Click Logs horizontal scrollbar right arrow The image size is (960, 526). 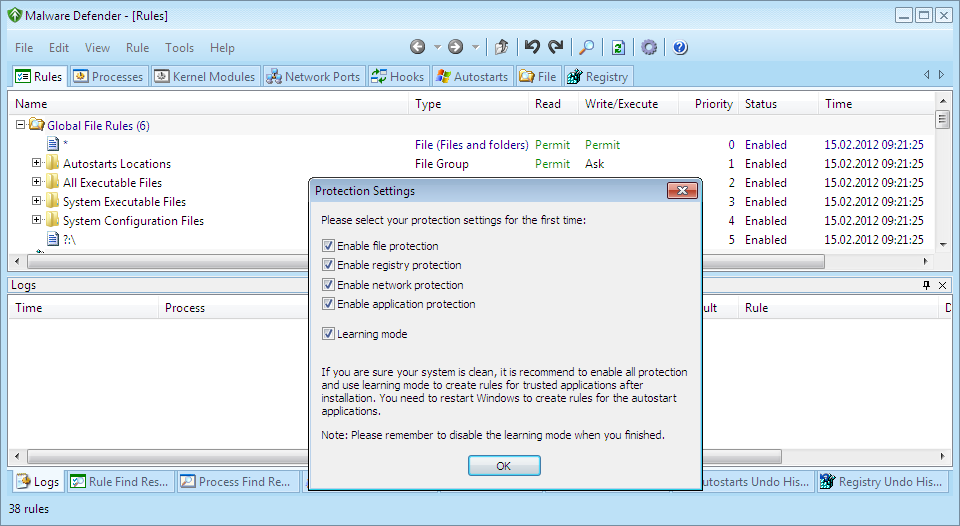[942, 456]
